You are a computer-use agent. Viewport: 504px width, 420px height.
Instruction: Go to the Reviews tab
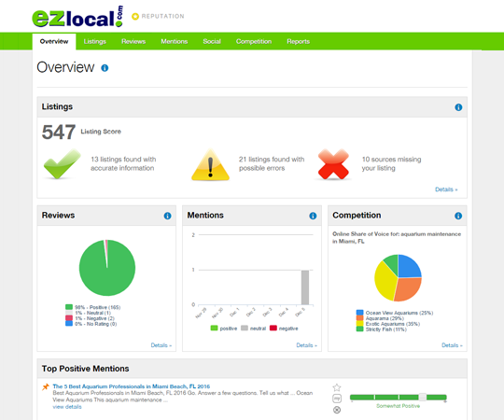click(133, 41)
